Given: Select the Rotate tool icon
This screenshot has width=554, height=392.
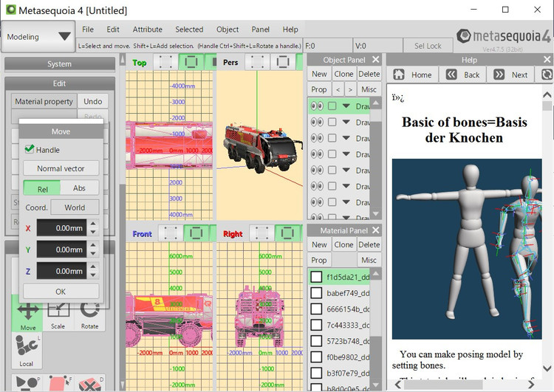Looking at the screenshot, I should [x=89, y=314].
